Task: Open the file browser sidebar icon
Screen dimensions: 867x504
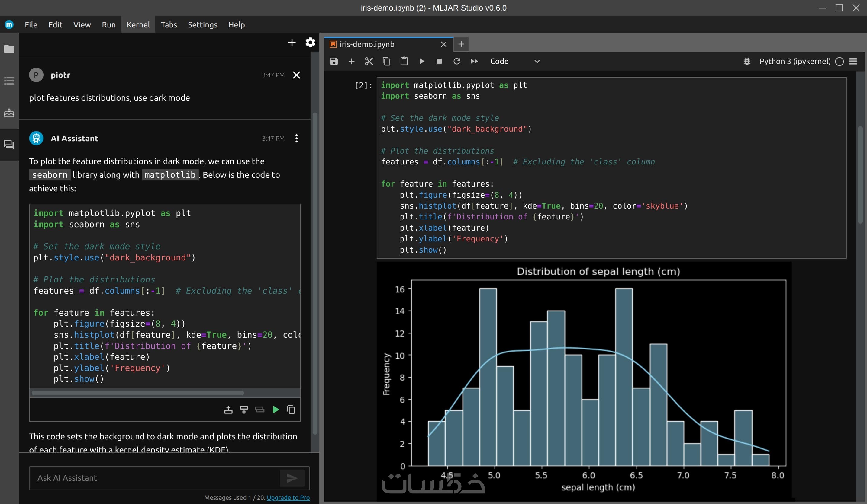Action: [x=9, y=49]
